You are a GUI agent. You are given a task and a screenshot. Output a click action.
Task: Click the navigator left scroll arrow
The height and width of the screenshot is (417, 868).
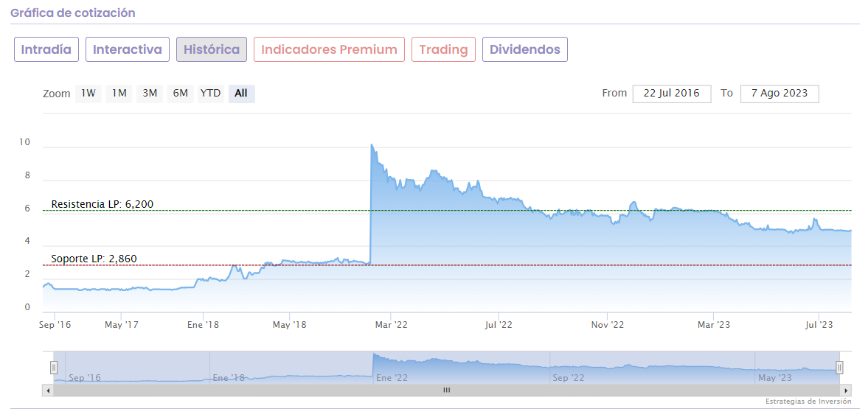click(x=49, y=390)
